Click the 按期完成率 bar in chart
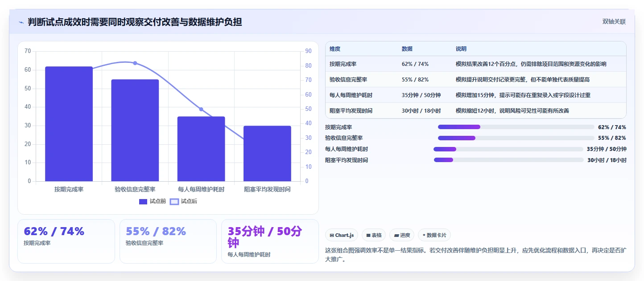 click(x=69, y=124)
